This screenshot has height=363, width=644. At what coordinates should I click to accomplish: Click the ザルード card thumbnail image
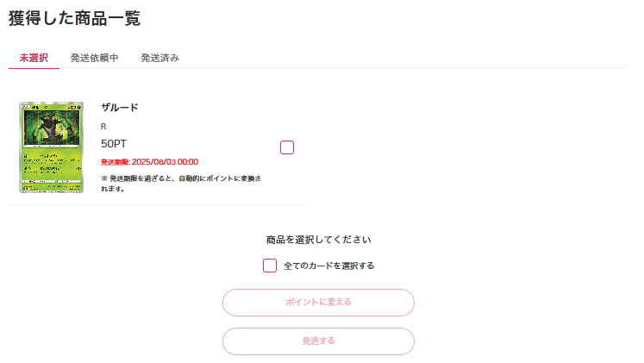52,147
